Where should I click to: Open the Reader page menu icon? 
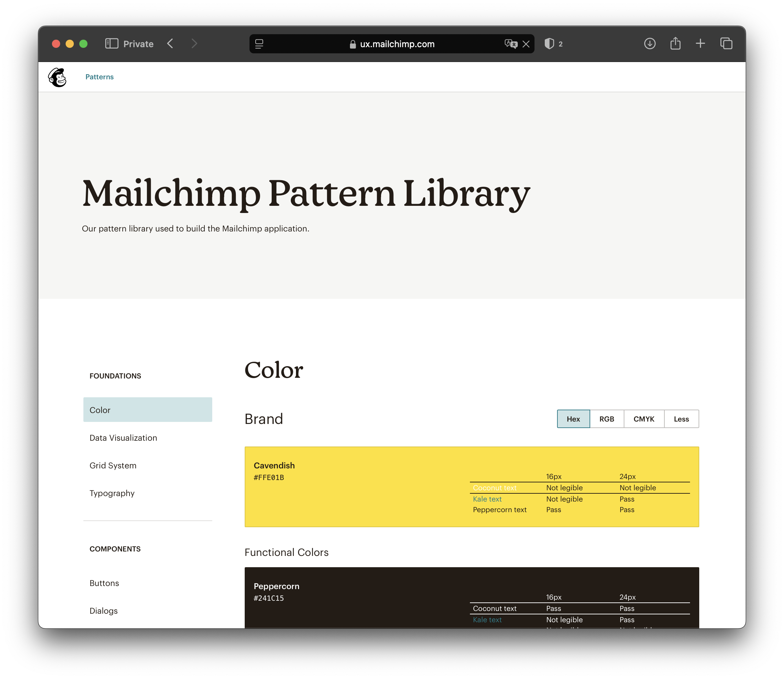(x=259, y=44)
